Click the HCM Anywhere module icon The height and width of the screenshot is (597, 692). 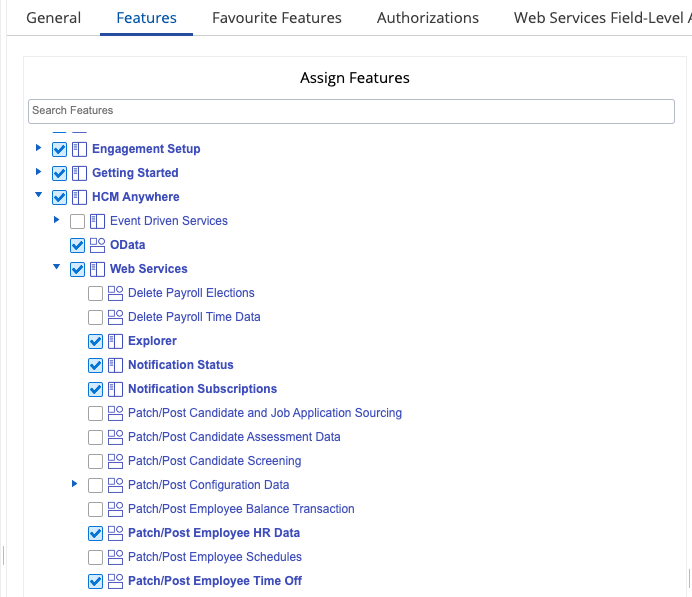(79, 197)
